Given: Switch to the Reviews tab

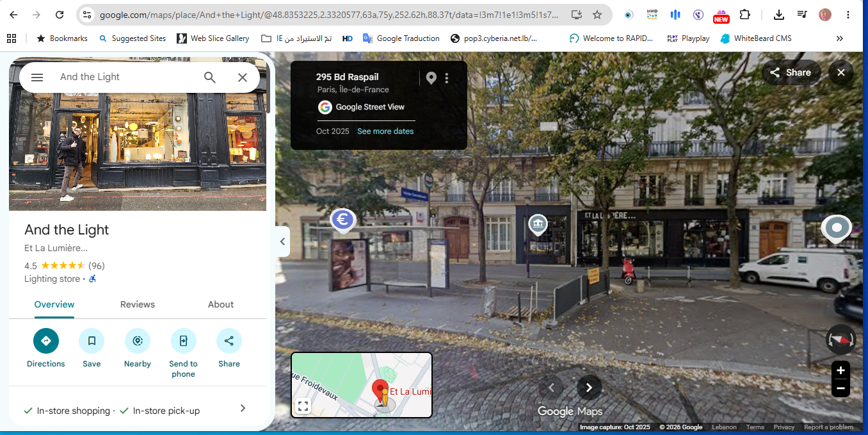Looking at the screenshot, I should point(138,304).
